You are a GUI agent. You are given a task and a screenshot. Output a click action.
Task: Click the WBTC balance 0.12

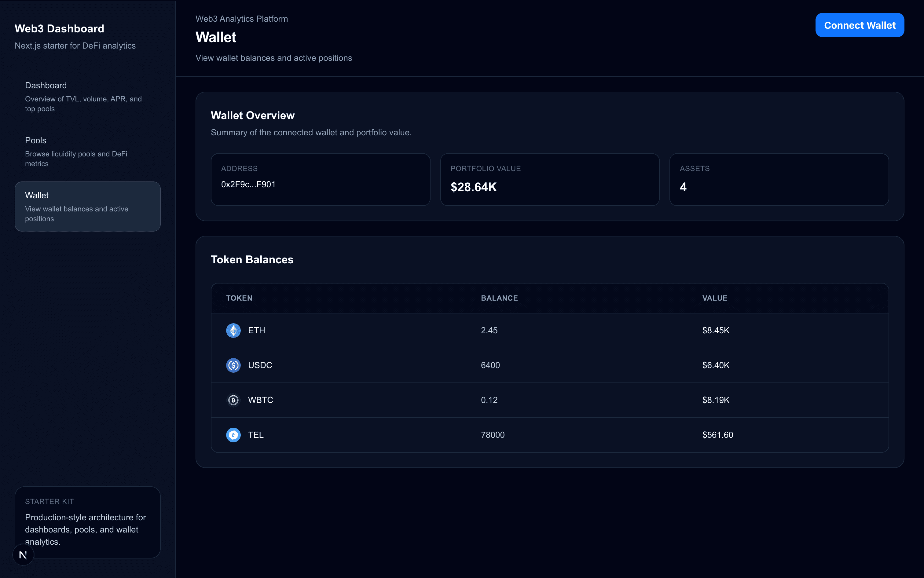489,400
